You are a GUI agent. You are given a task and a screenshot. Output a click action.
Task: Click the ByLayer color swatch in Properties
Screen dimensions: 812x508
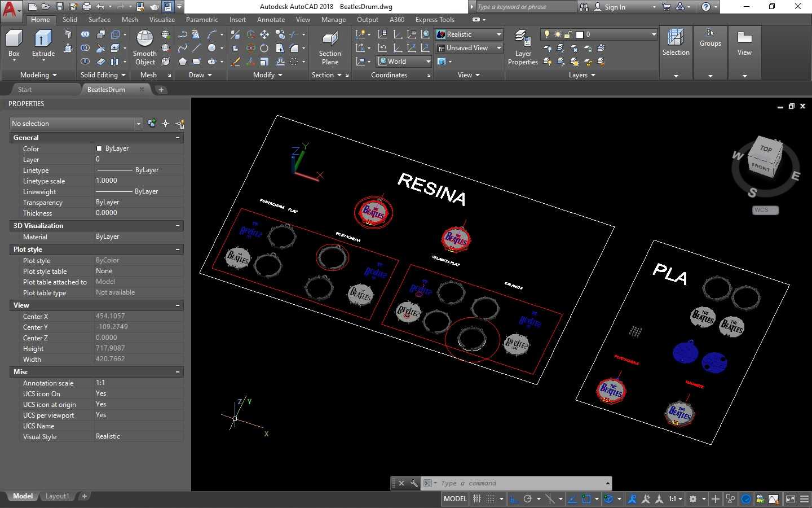(x=99, y=148)
